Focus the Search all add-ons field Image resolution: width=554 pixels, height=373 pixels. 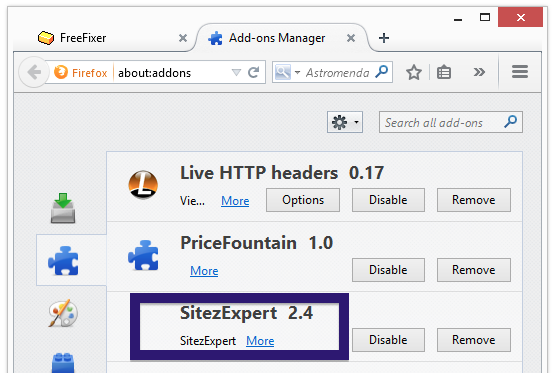click(450, 122)
